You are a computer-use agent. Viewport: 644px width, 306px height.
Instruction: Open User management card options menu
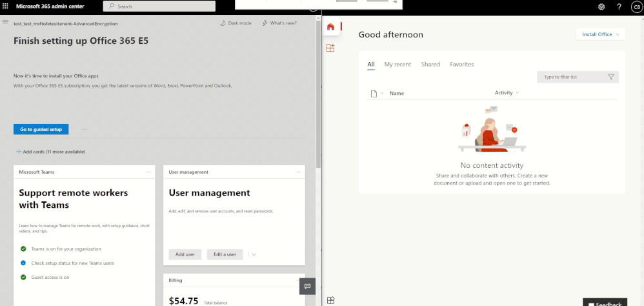pos(298,172)
